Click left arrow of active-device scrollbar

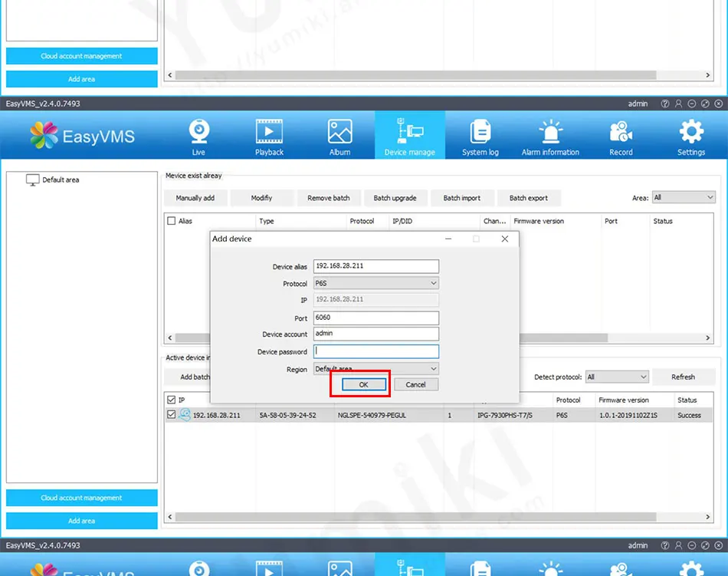(170, 516)
